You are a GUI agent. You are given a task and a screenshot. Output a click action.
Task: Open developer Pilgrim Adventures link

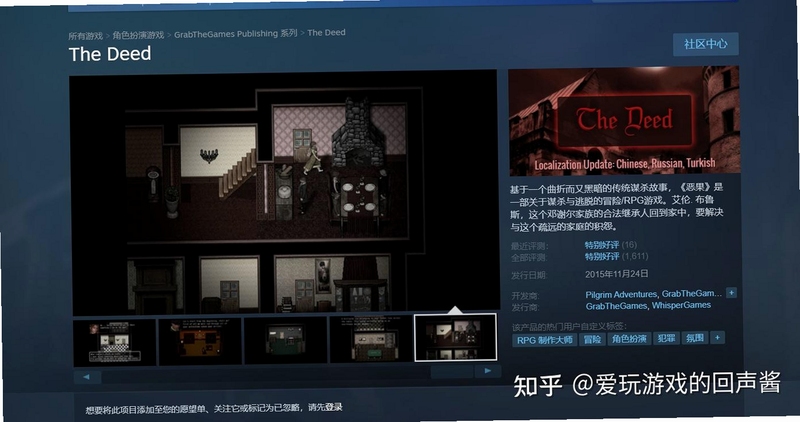[621, 294]
